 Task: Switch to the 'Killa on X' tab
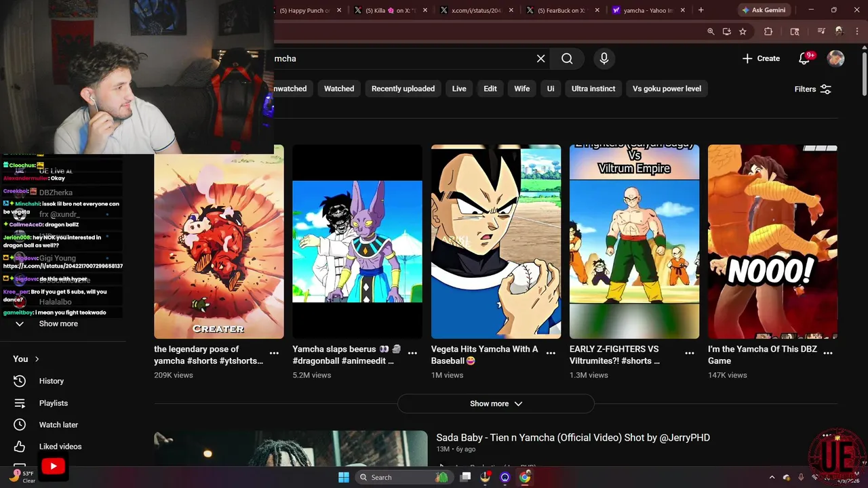[x=391, y=10]
